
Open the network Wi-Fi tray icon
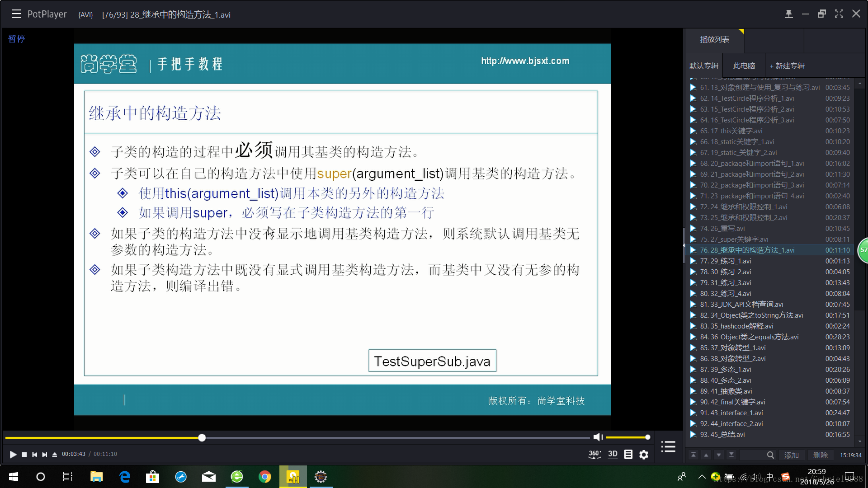tap(743, 477)
